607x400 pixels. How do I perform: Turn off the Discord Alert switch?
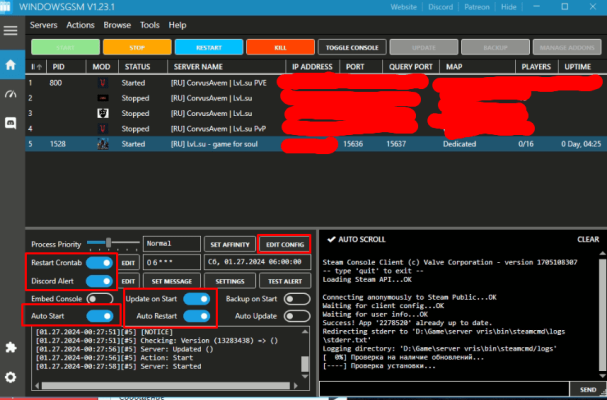(x=99, y=281)
